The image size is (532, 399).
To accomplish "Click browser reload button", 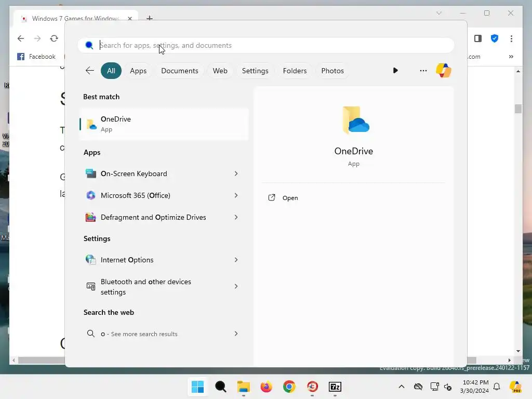I will point(54,38).
